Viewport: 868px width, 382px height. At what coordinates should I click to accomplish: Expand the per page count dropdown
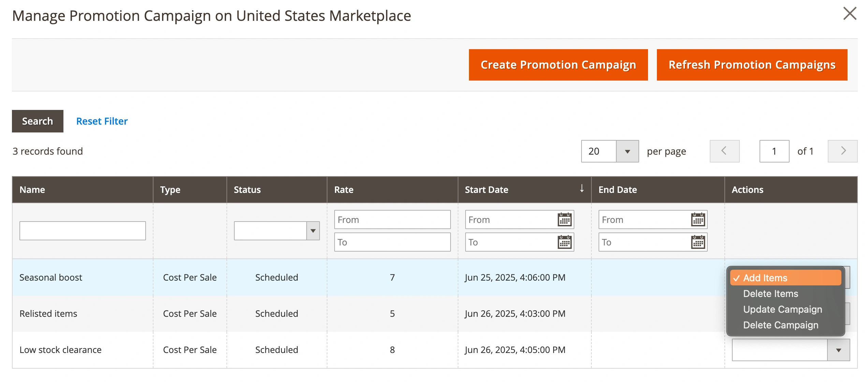coord(627,151)
